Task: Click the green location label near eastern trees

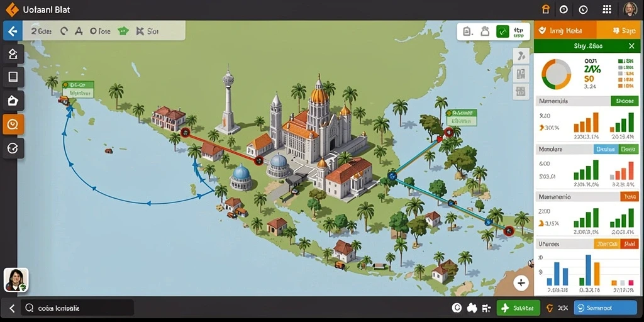Action: (x=461, y=117)
